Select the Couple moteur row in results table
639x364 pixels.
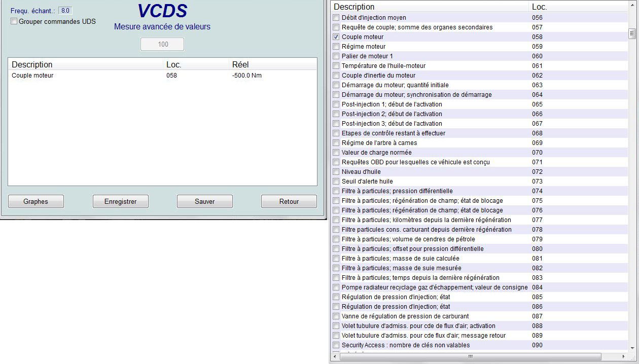162,76
